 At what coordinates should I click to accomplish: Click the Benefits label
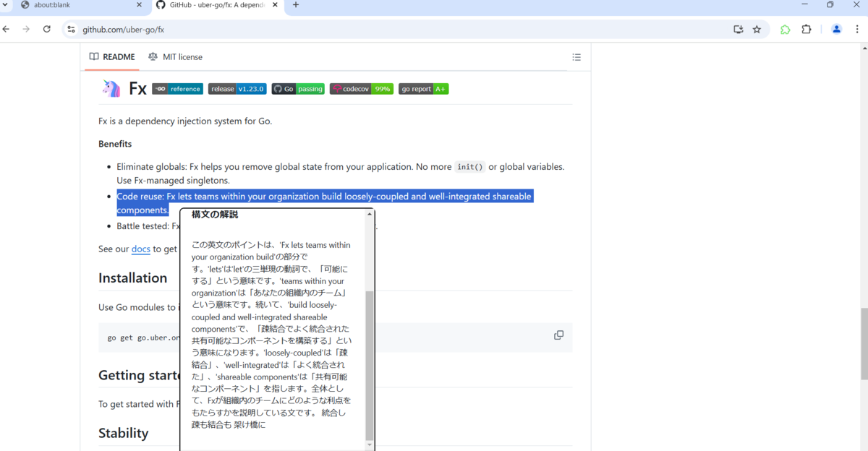tap(115, 144)
